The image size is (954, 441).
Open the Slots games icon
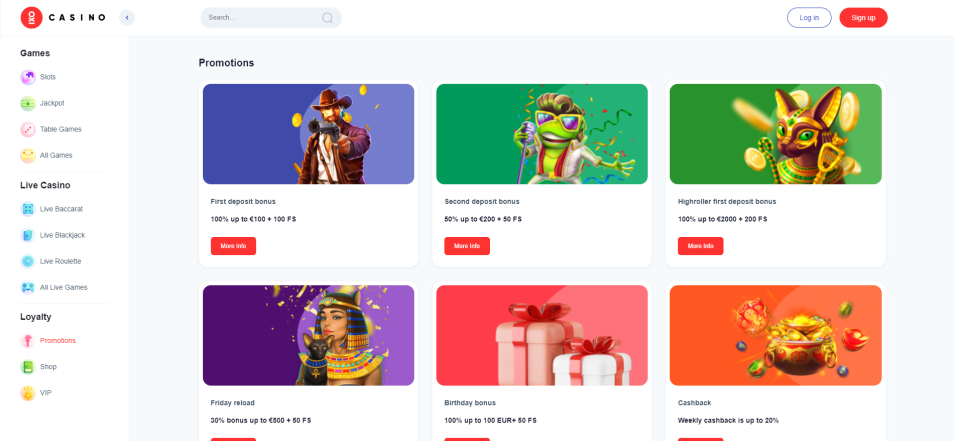click(28, 77)
